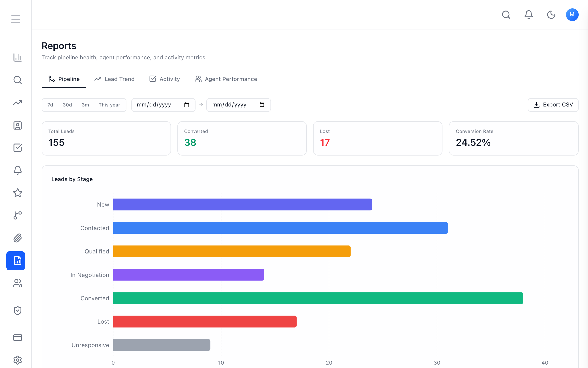The image size is (588, 368).
Task: Open the end date calendar picker
Action: coord(262,105)
